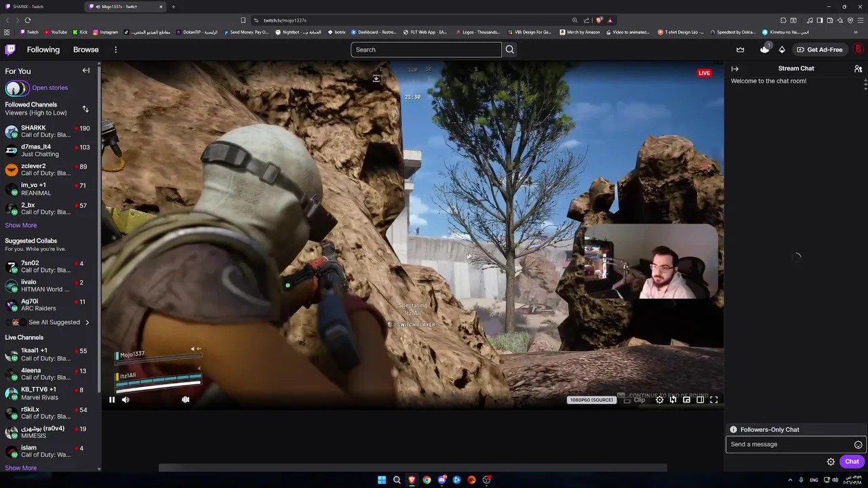
Task: Open the Bits diamond icon
Action: (x=782, y=49)
